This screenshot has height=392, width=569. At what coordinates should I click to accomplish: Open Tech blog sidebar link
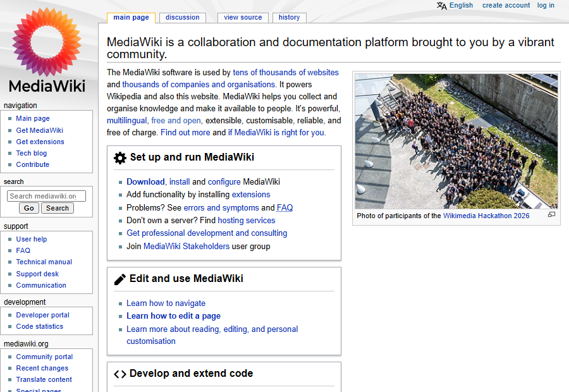click(31, 153)
